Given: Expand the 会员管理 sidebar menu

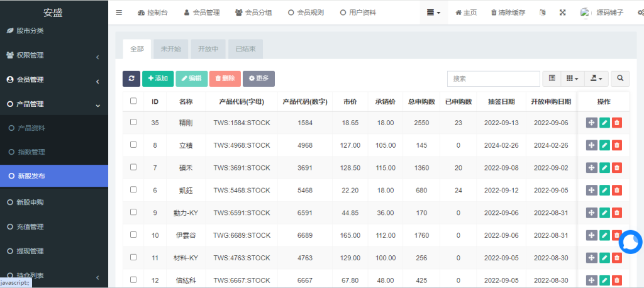Looking at the screenshot, I should click(54, 80).
